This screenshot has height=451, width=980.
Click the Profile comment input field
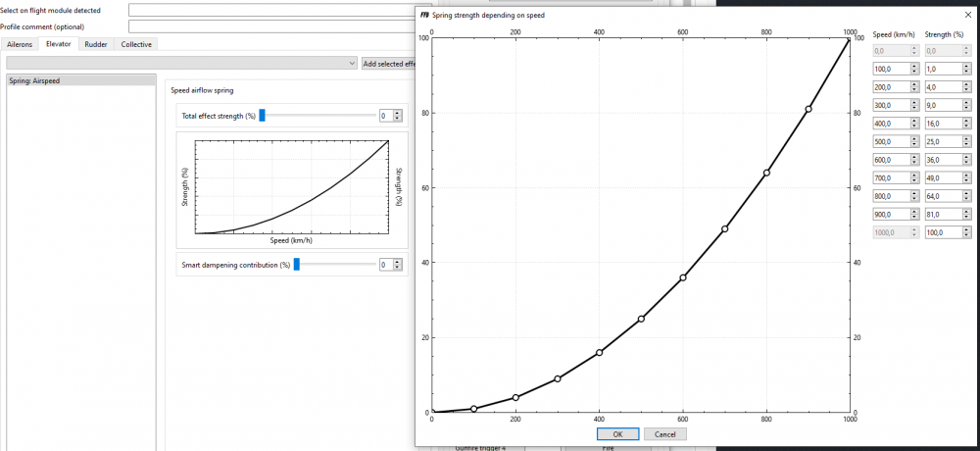pyautogui.click(x=273, y=26)
